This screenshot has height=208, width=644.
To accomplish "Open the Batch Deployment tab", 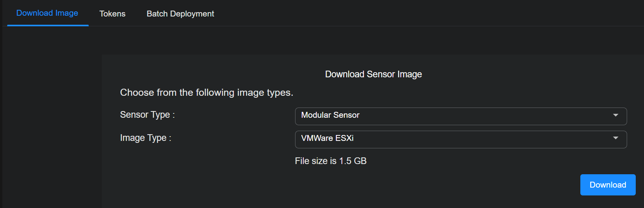I will coord(180,14).
